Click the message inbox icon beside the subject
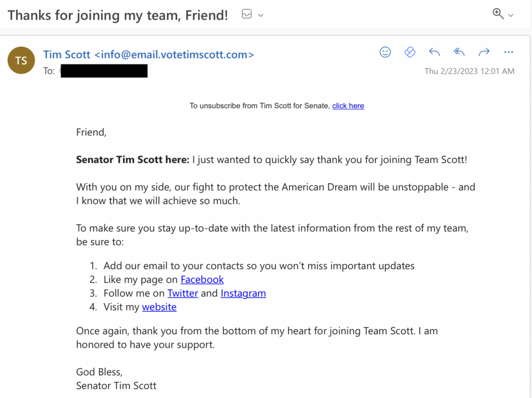532x398 pixels. (x=246, y=15)
